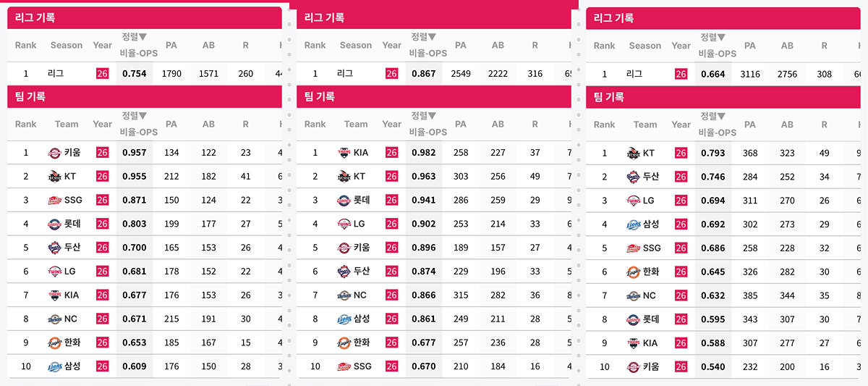
Task: Click the KIA logo next to 0.982 OPS
Action: pyautogui.click(x=344, y=153)
